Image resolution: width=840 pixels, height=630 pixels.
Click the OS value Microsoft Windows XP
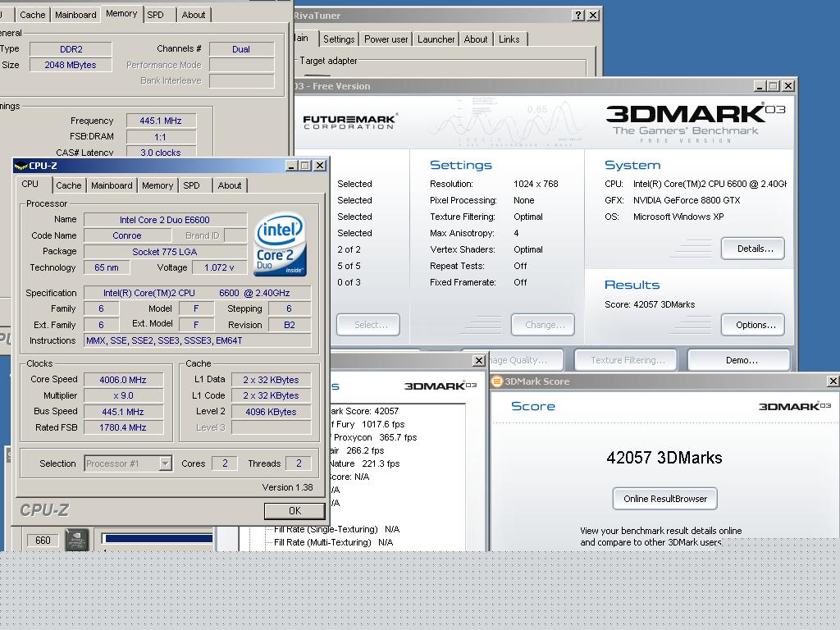click(678, 217)
